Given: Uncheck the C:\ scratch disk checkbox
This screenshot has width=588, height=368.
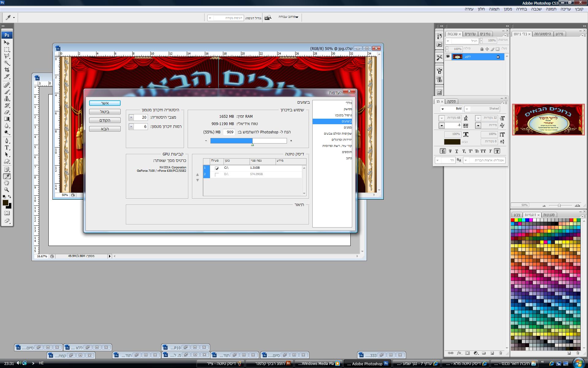Looking at the screenshot, I should pyautogui.click(x=217, y=168).
